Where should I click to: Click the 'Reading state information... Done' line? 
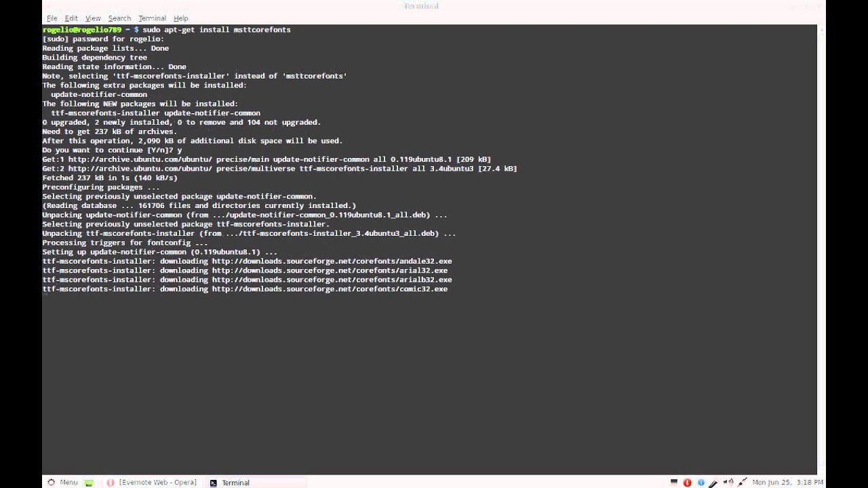(x=114, y=67)
